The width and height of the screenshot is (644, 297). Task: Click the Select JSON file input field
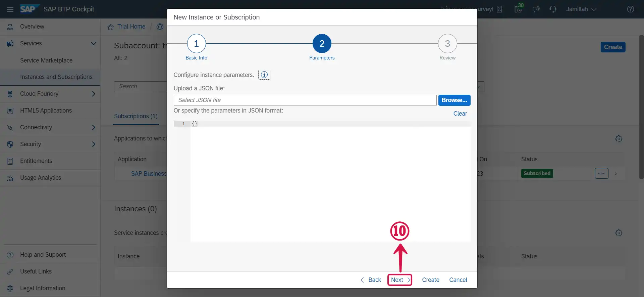[305, 100]
